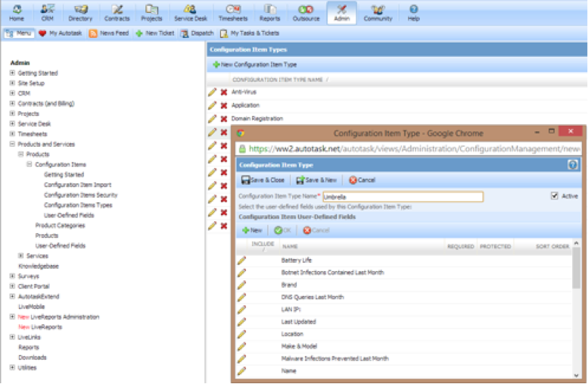Edit the DNS Queries Last Month field

coord(241,298)
